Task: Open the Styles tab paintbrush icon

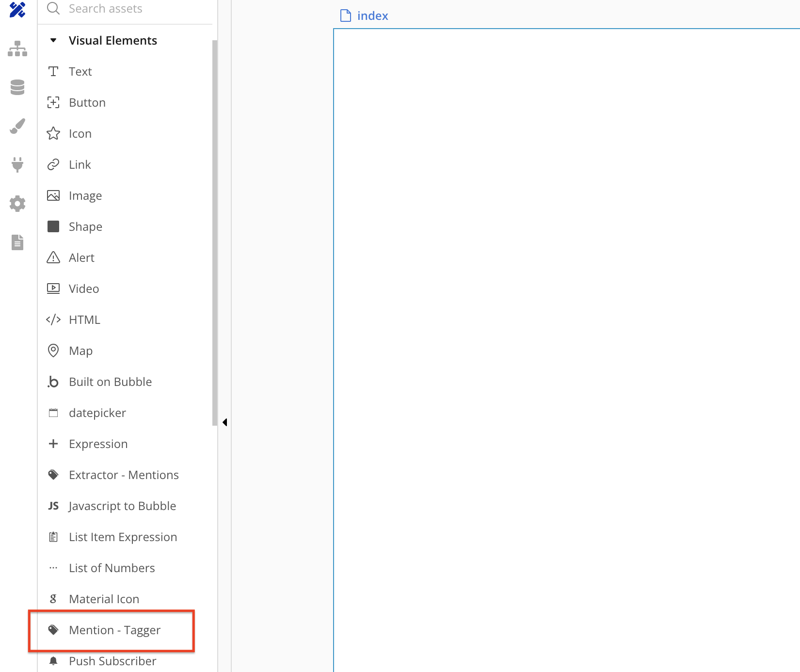Action: [17, 126]
